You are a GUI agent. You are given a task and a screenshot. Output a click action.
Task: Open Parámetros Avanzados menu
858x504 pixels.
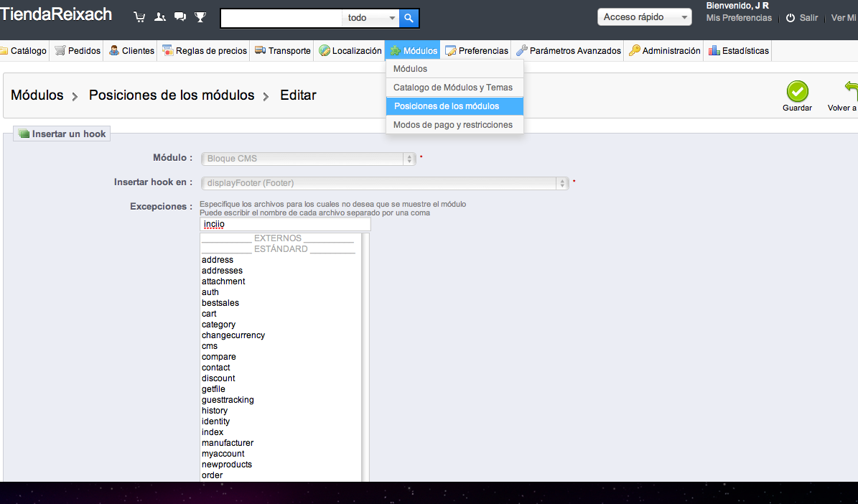pos(569,51)
